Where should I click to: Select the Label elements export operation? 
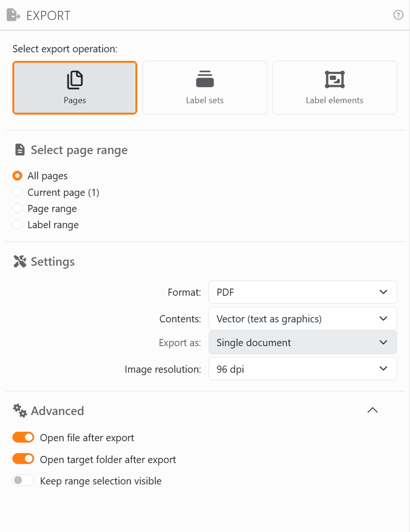(334, 87)
